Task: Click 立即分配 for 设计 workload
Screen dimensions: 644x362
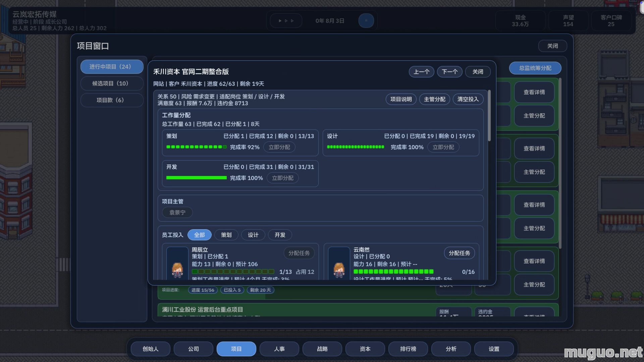Action: pos(443,147)
